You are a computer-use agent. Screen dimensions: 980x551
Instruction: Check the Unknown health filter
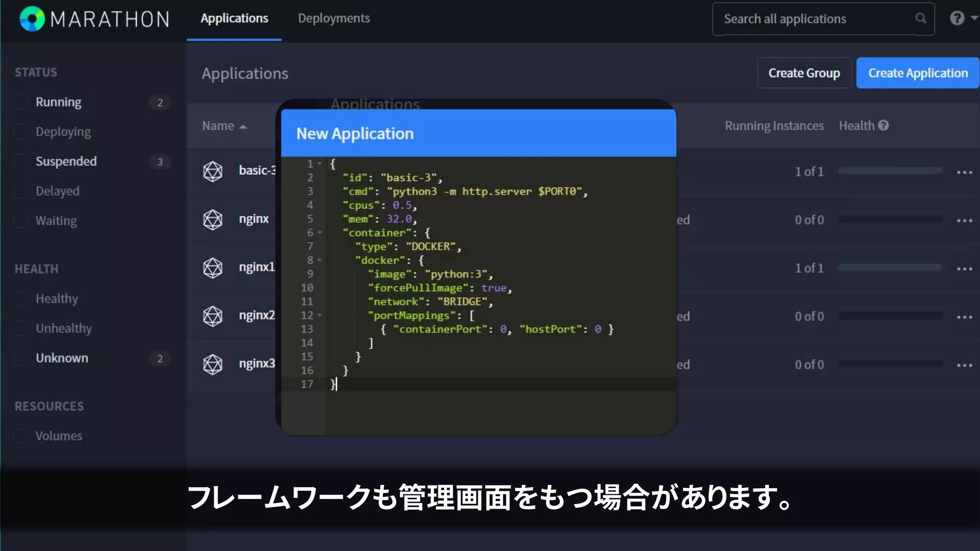coord(21,358)
